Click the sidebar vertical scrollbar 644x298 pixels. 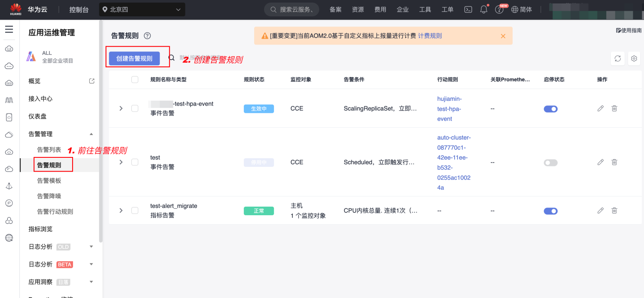click(101, 131)
